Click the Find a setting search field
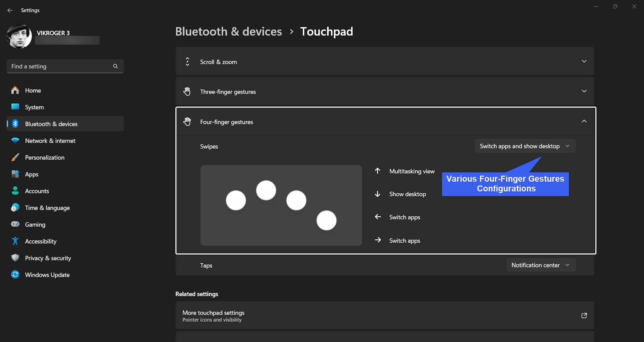644x342 pixels. point(60,66)
